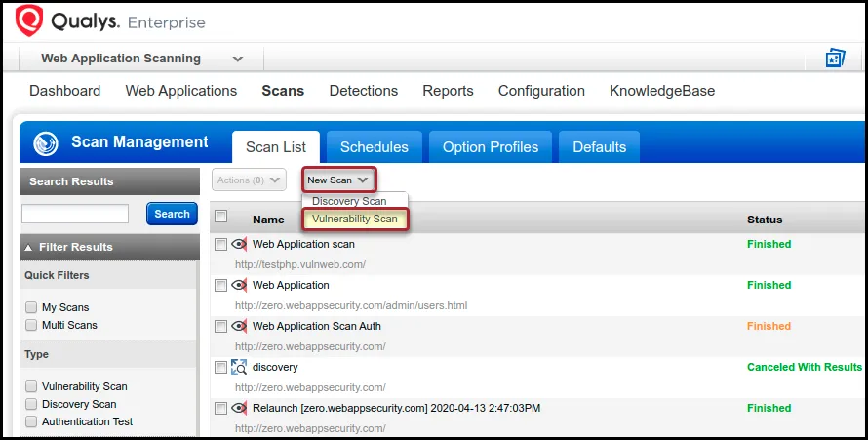This screenshot has height=440, width=868.
Task: Open the Detections menu
Action: [x=363, y=90]
